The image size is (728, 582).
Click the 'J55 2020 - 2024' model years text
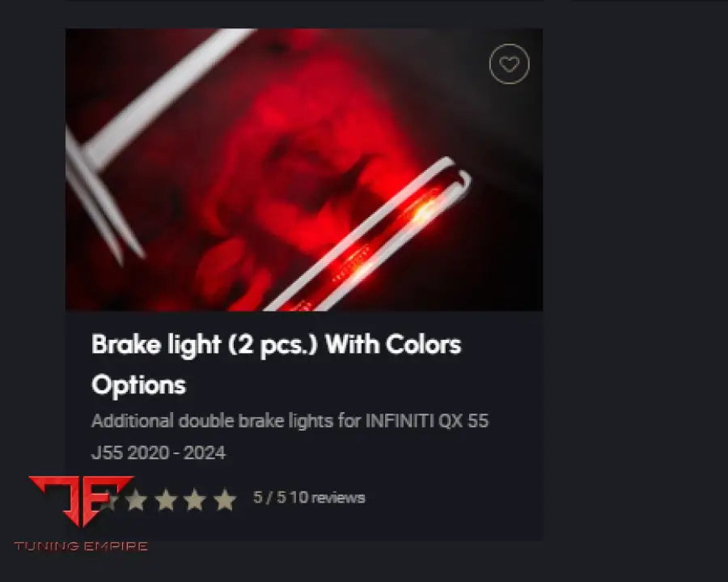159,452
